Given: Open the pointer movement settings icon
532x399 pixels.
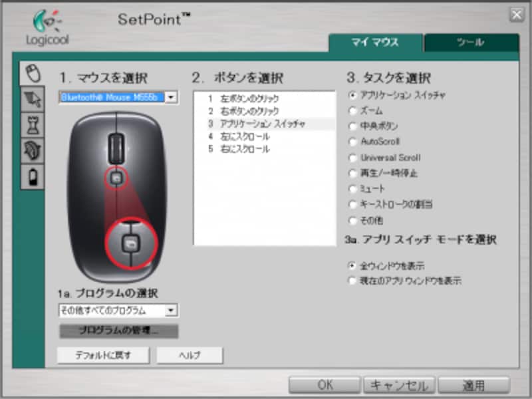Looking at the screenshot, I should pyautogui.click(x=33, y=99).
